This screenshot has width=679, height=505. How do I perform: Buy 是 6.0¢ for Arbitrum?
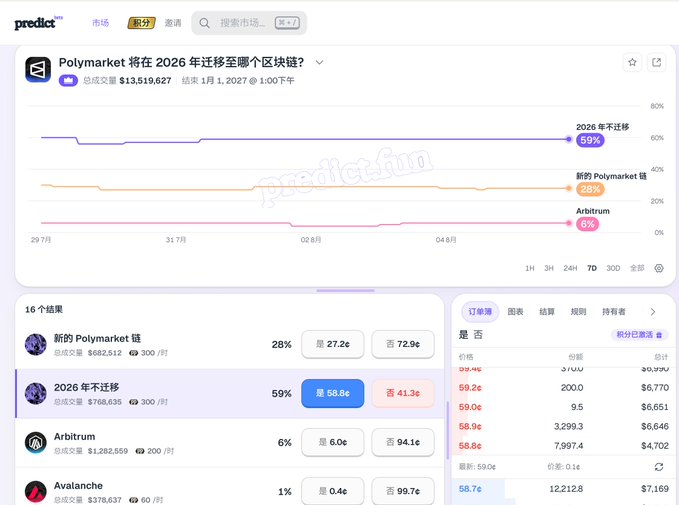pos(333,442)
